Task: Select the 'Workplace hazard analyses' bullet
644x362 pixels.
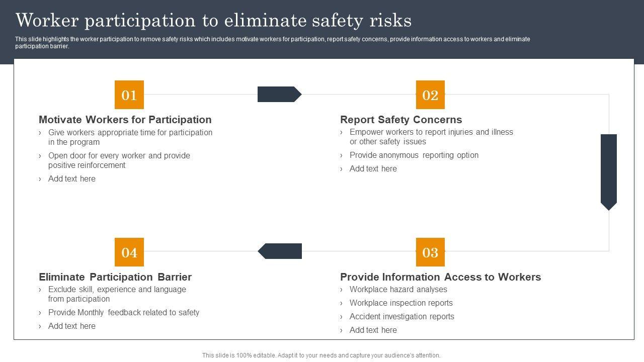Action: 398,290
